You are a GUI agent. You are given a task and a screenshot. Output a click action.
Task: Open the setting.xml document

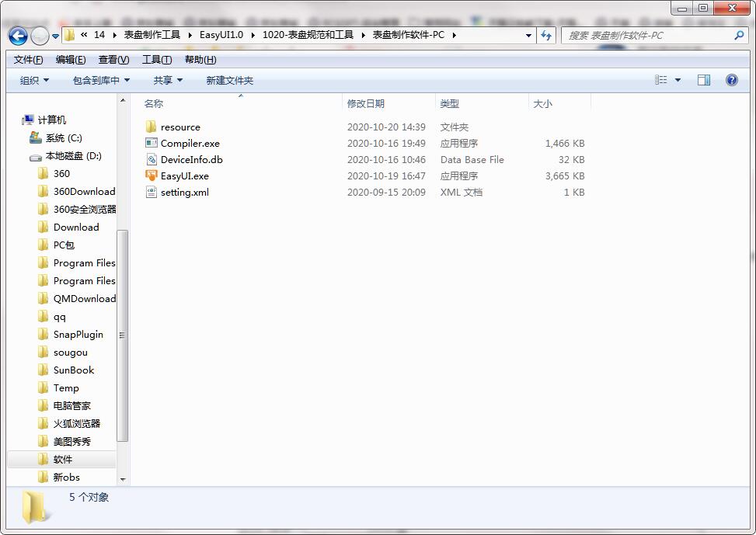pos(186,192)
